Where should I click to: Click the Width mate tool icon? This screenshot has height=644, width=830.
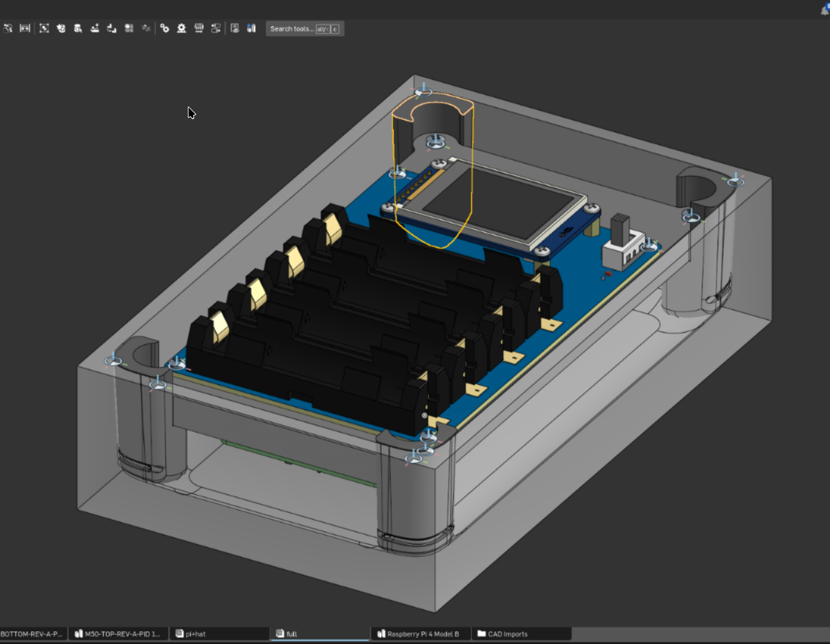point(25,29)
